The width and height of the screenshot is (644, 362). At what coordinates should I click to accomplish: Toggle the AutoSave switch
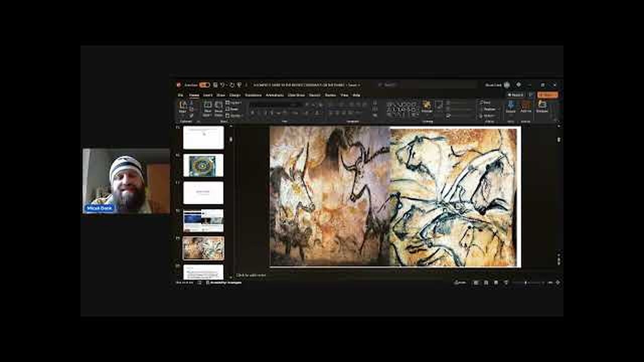click(x=204, y=85)
